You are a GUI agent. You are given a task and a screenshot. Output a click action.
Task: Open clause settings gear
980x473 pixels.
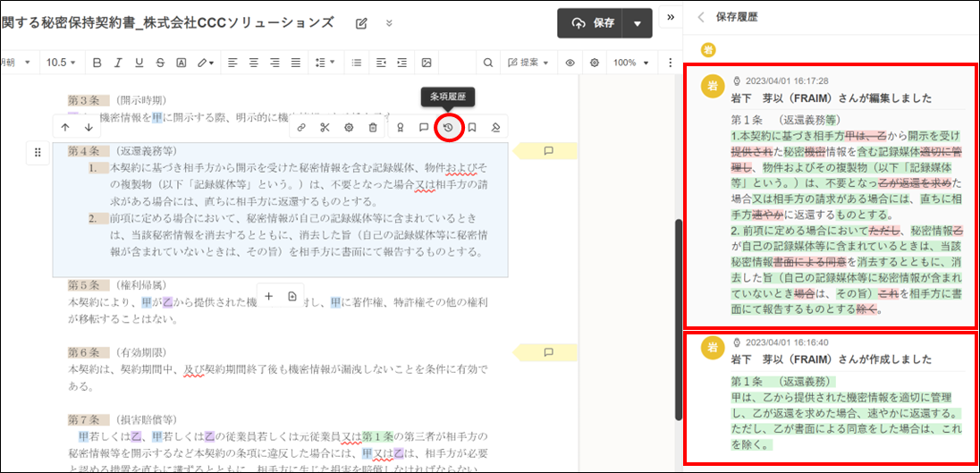349,128
